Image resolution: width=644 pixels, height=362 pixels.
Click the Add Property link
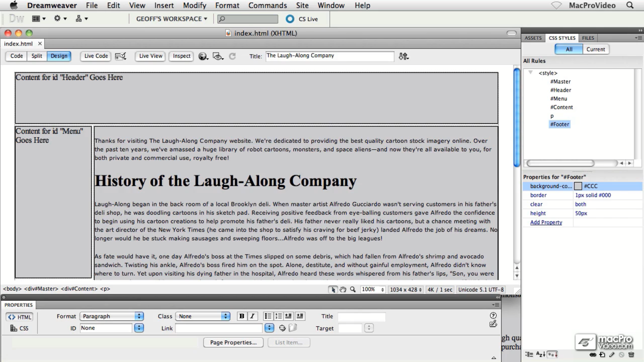click(x=546, y=222)
